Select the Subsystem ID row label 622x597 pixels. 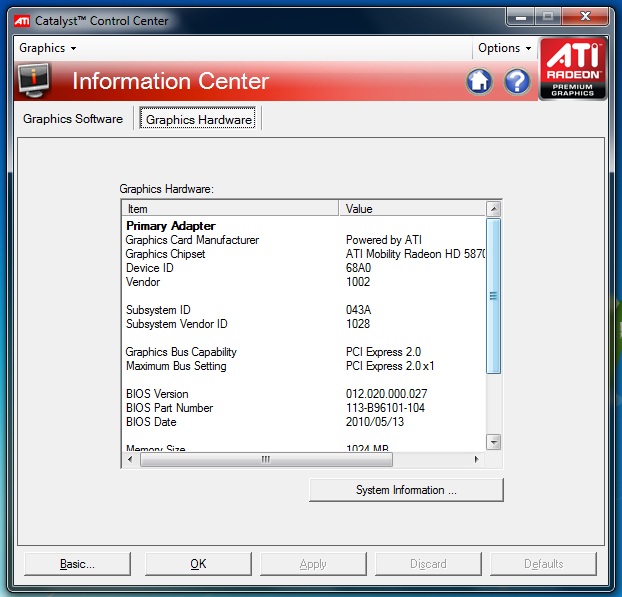pyautogui.click(x=158, y=310)
